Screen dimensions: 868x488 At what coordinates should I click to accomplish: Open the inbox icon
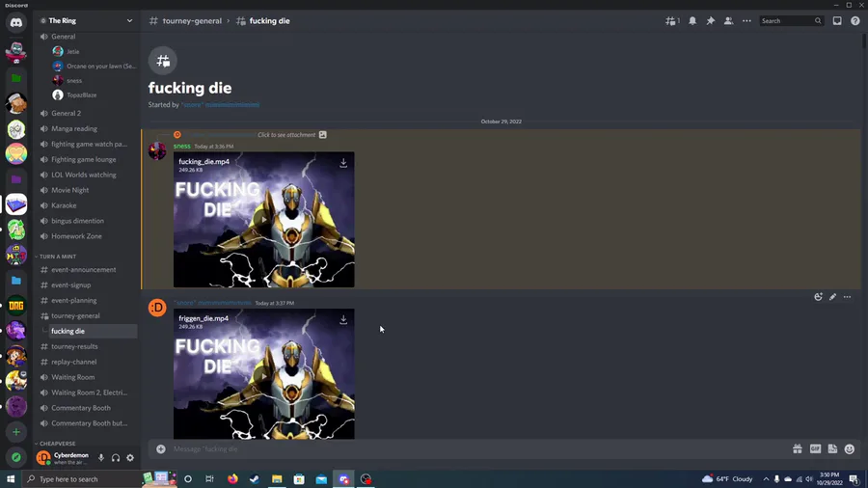[837, 21]
